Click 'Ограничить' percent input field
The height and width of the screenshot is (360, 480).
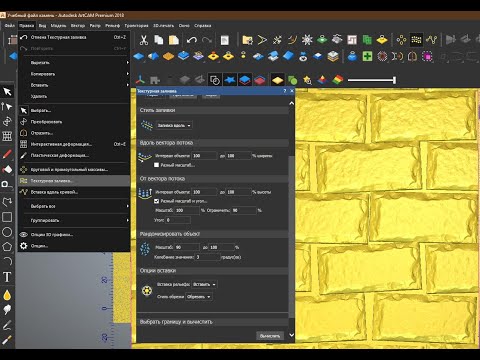[244, 210]
